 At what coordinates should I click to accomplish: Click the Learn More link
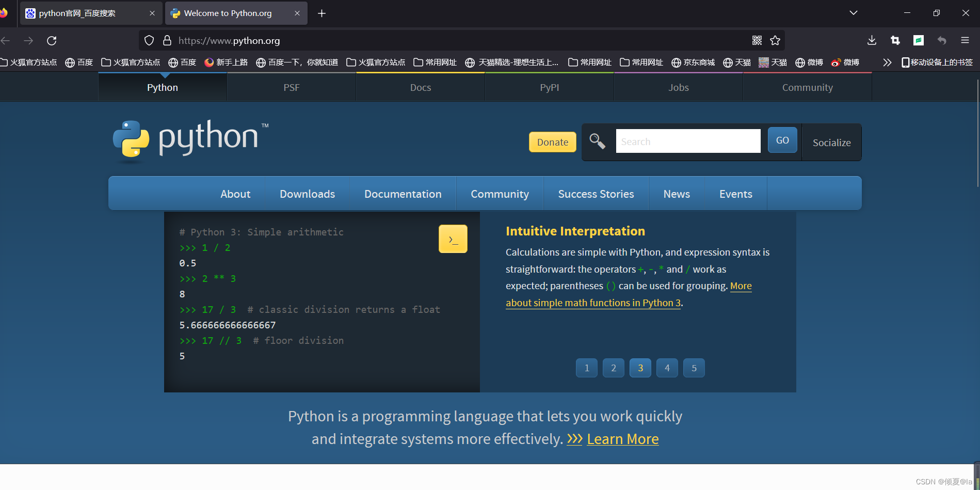[x=622, y=439]
